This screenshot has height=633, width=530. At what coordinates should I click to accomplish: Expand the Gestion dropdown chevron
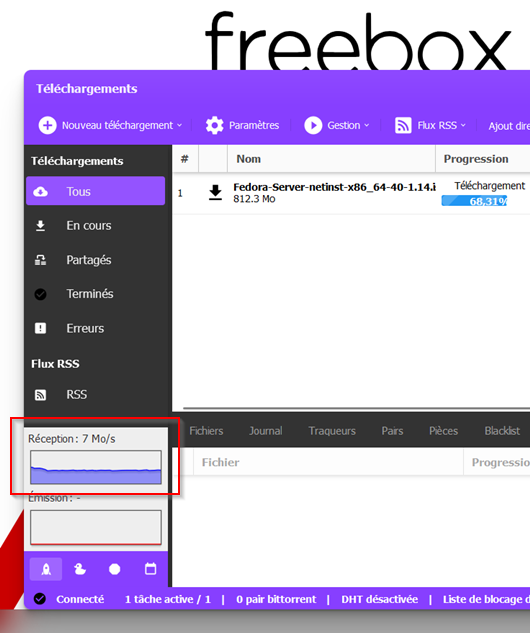click(x=367, y=126)
